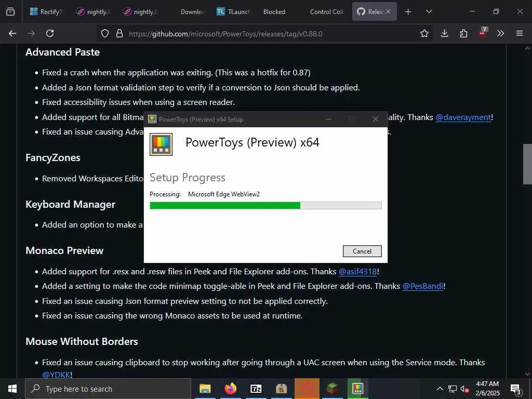The image size is (532, 399).
Task: Open Firefox from the taskbar
Action: [230, 389]
